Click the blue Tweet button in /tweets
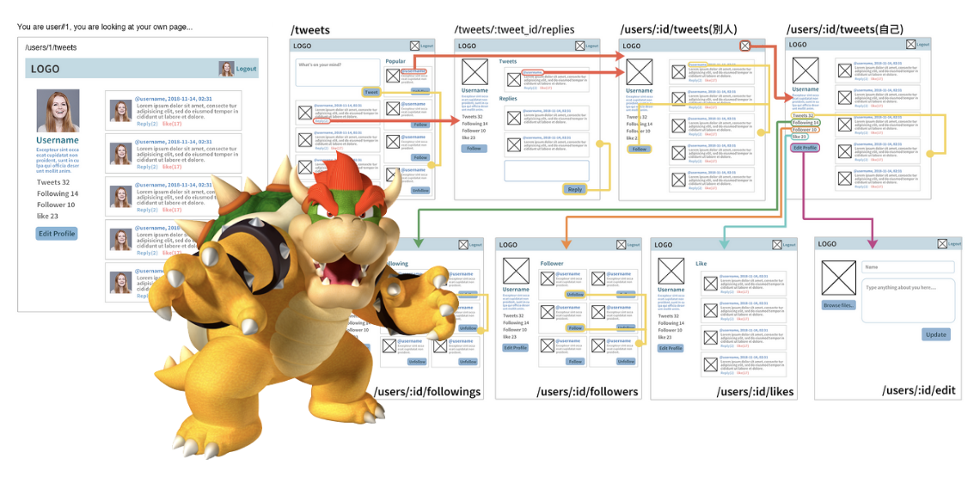980x483 pixels. 371,92
